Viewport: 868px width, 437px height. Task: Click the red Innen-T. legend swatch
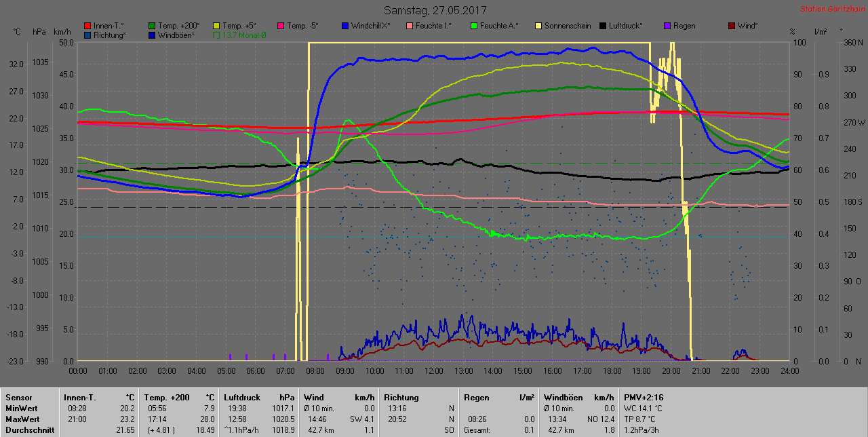tap(87, 26)
